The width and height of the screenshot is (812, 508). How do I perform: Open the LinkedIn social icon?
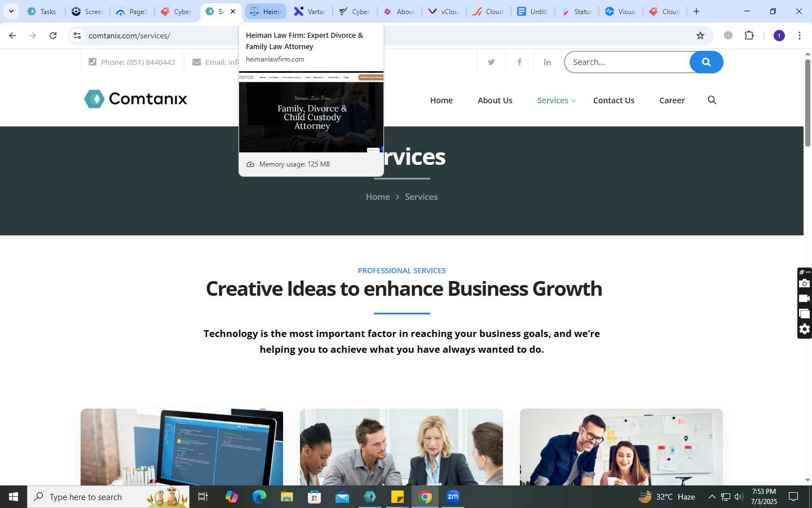[548, 62]
